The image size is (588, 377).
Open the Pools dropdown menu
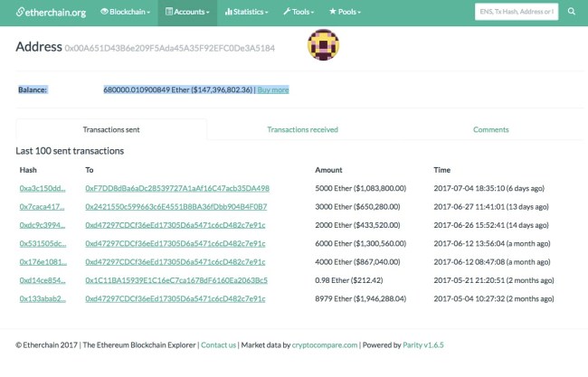(350, 12)
